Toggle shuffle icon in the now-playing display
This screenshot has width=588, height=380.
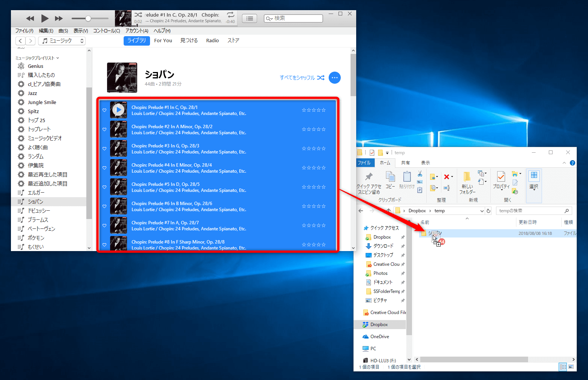[138, 15]
